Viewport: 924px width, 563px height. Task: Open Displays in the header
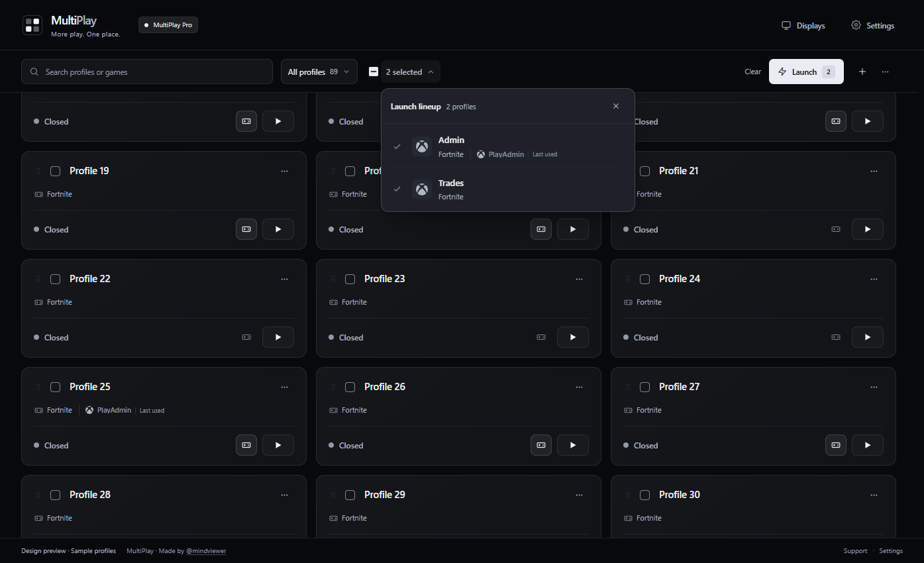pyautogui.click(x=803, y=25)
